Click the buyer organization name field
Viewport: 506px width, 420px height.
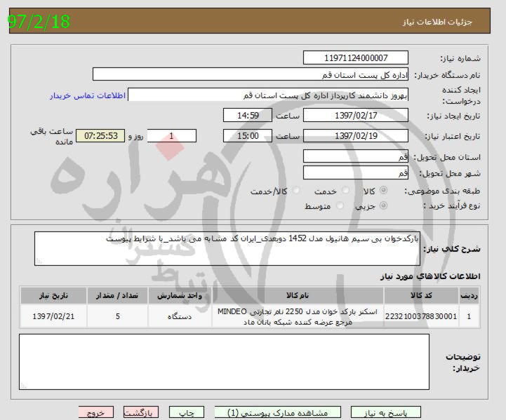click(x=251, y=74)
